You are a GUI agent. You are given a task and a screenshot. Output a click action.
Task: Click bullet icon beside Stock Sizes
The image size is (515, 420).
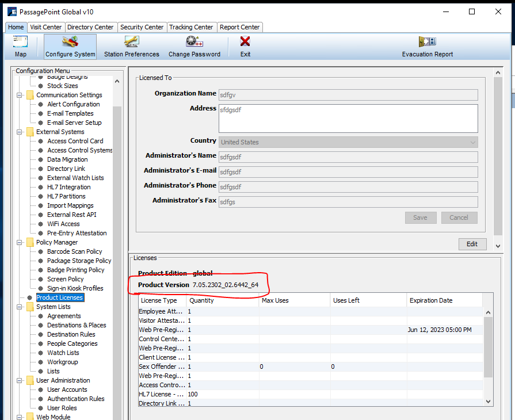[40, 86]
